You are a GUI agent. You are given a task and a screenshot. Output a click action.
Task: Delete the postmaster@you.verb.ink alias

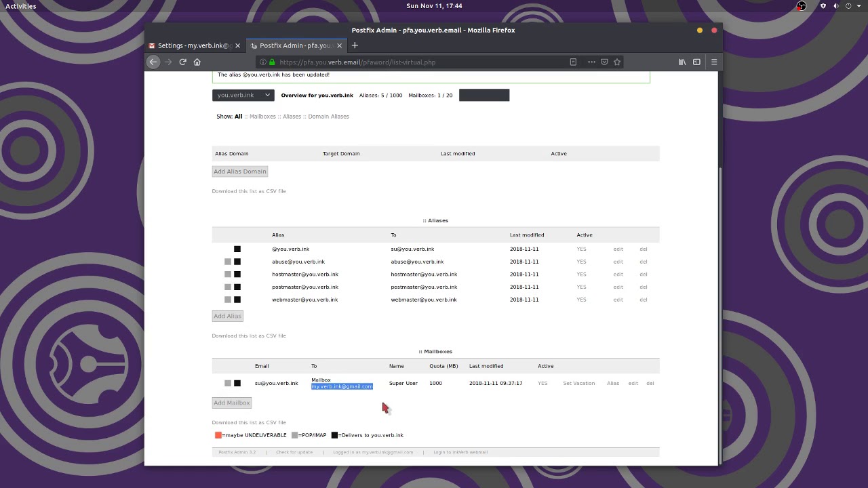644,287
